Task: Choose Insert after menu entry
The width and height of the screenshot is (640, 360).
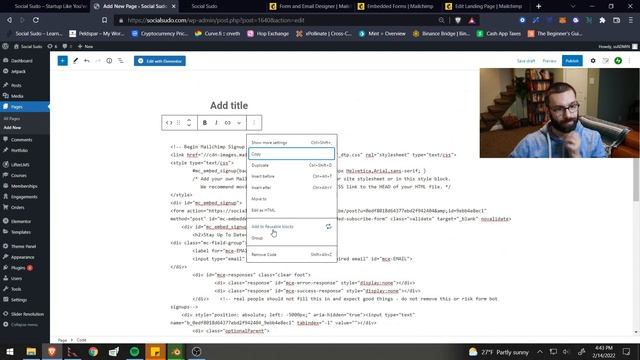Action: [291, 187]
